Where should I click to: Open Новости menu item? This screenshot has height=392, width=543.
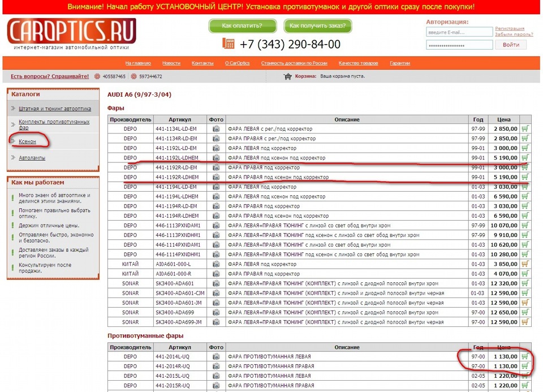pyautogui.click(x=171, y=63)
